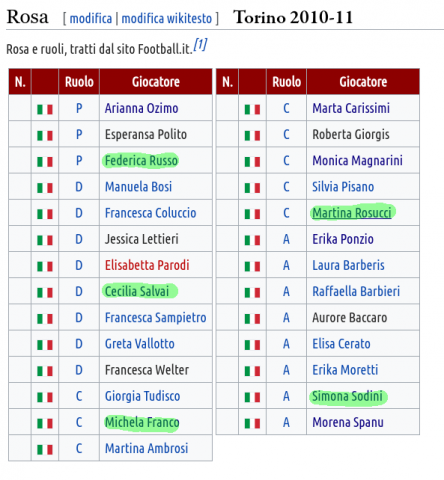
Task: Open the 'modifica' edit link
Action: pos(91,18)
